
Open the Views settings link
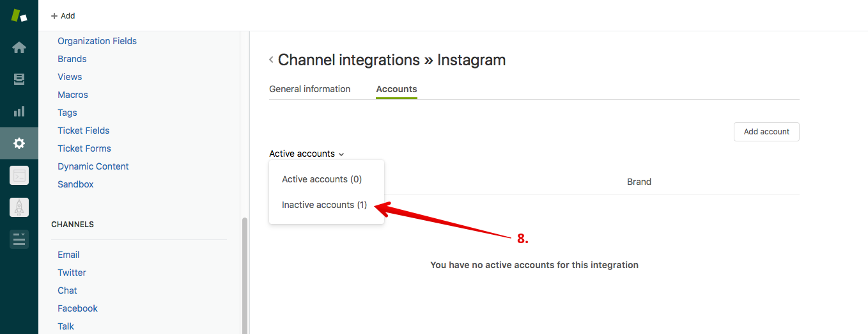[70, 77]
